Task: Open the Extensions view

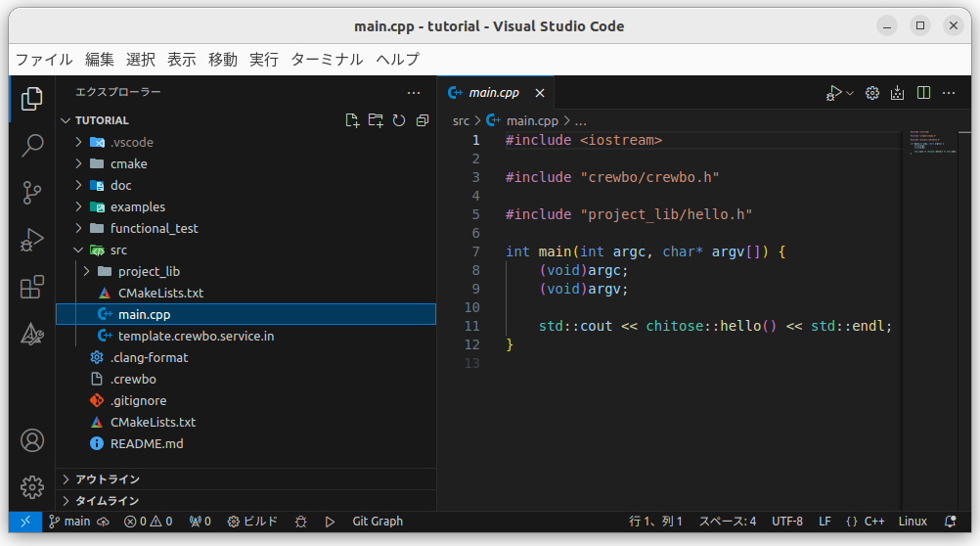Action: 32,287
